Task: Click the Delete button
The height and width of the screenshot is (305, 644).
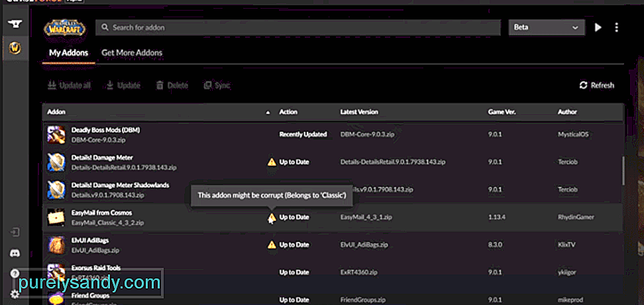Action: pyautogui.click(x=172, y=86)
